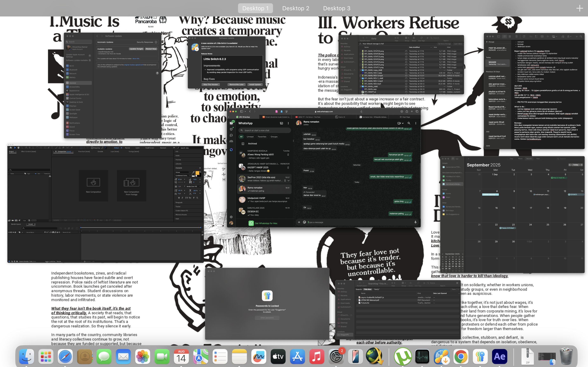Toggle the Birthdays calendar checkbox
588x367 pixels.
tap(444, 210)
